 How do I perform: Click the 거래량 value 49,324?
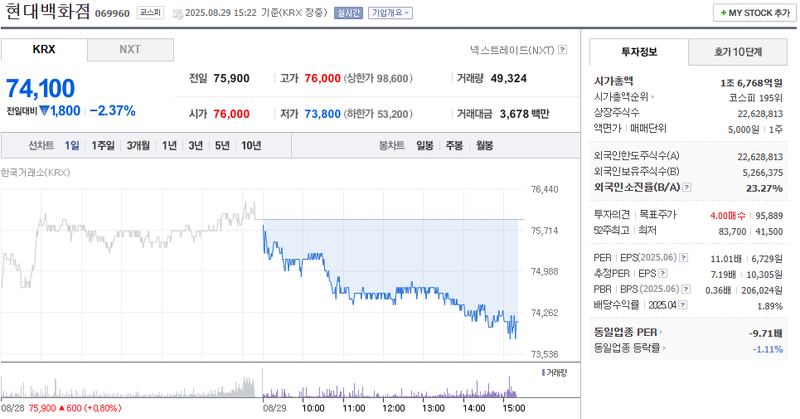click(509, 78)
